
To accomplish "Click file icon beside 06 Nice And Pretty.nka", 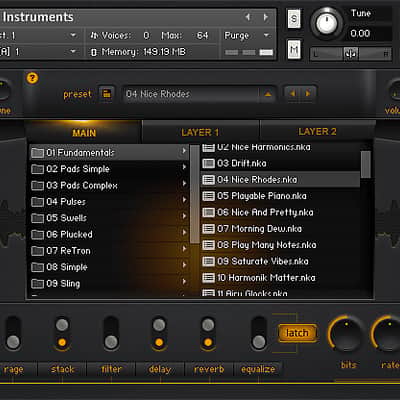I will click(208, 212).
